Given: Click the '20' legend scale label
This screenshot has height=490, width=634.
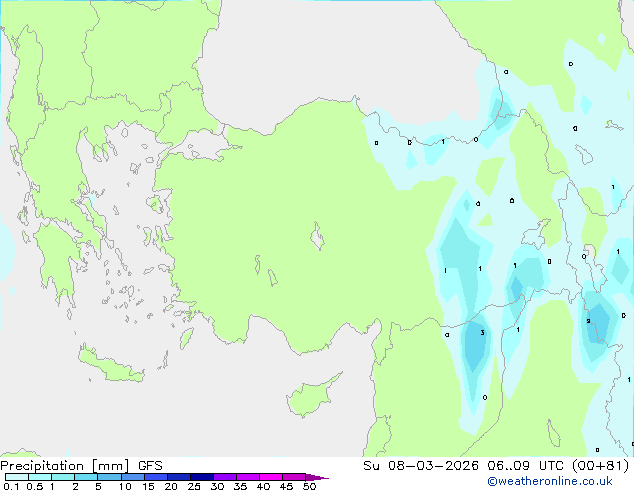Looking at the screenshot, I should coord(171,486).
